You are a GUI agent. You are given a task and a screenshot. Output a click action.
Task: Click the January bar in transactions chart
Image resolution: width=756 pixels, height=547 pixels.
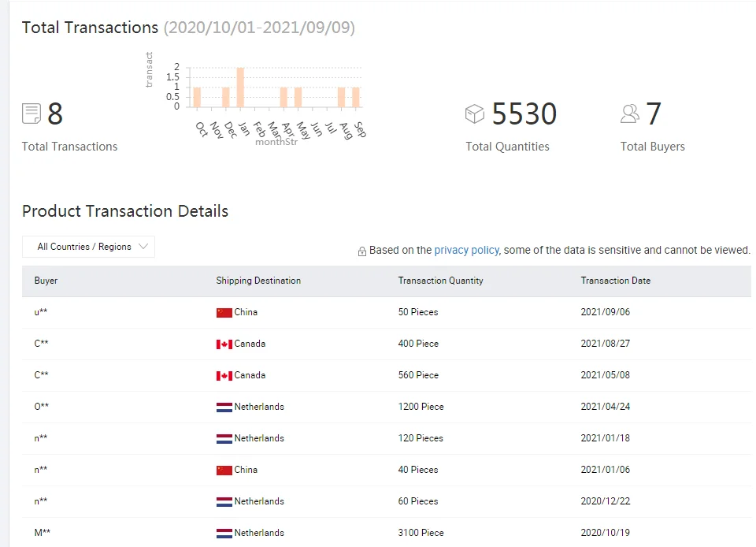(240, 87)
